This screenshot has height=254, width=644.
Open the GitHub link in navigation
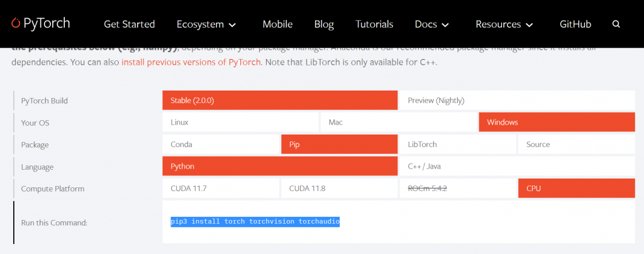[x=575, y=25]
